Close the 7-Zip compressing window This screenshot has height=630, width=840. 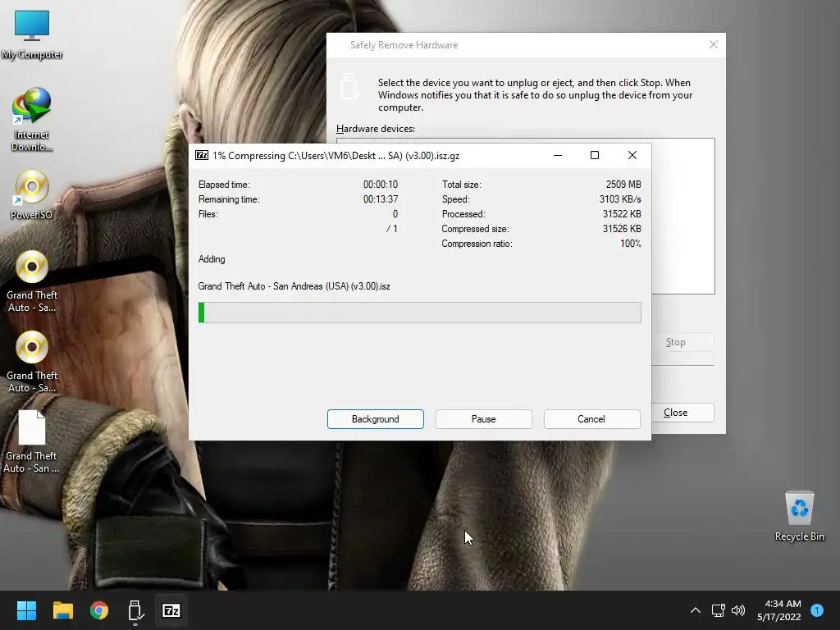point(632,155)
